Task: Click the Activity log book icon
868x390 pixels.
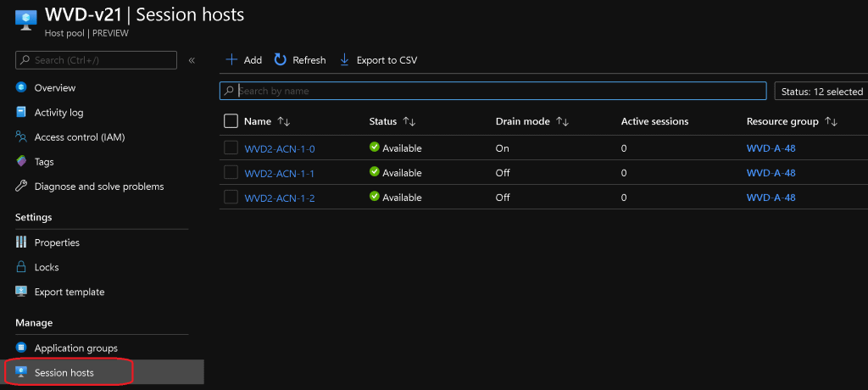Action: (x=21, y=113)
